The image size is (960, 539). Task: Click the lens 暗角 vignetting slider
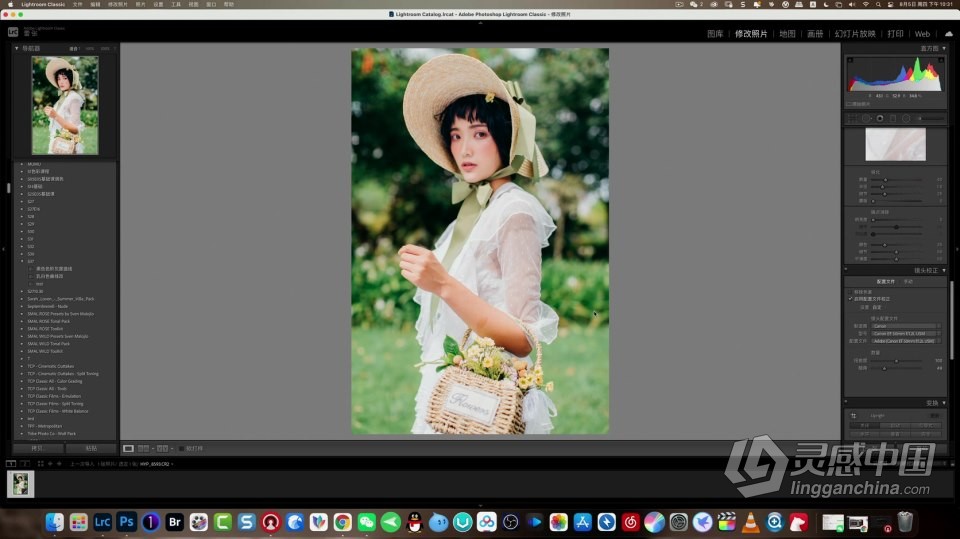pos(896,368)
